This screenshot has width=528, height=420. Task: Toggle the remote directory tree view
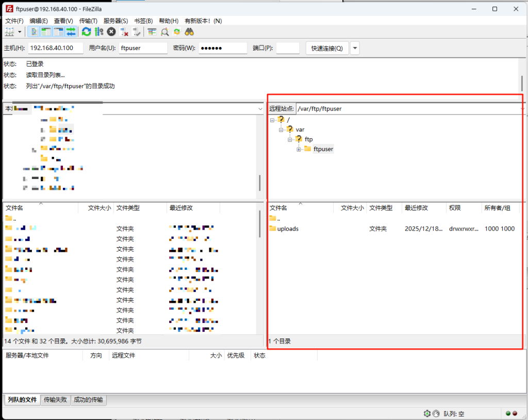(58, 31)
